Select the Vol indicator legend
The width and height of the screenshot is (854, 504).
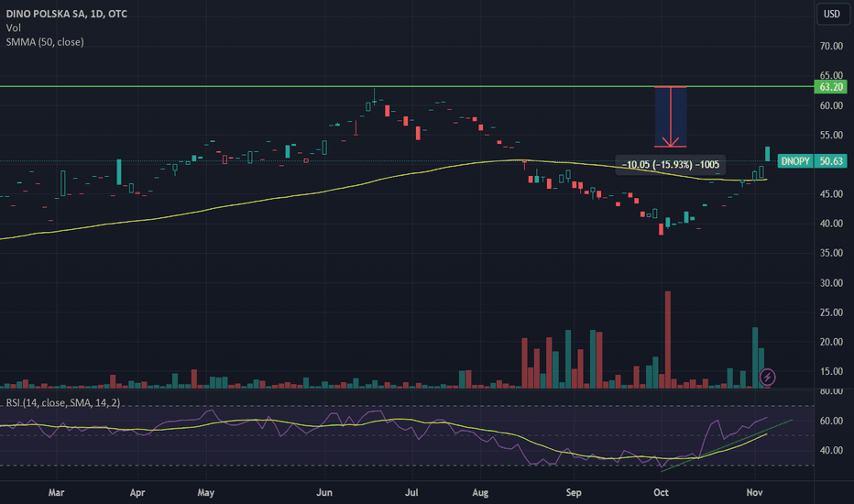pos(14,27)
